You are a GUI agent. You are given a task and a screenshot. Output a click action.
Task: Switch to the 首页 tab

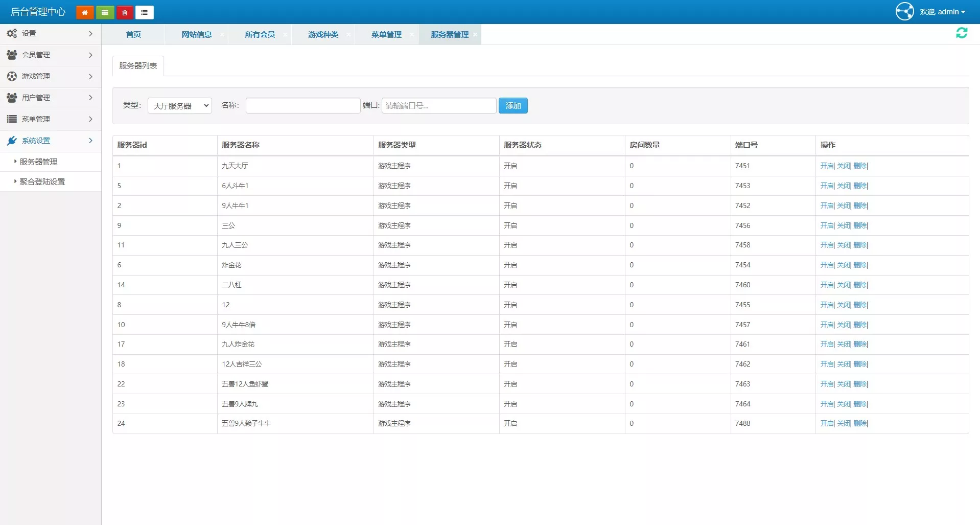tap(133, 35)
